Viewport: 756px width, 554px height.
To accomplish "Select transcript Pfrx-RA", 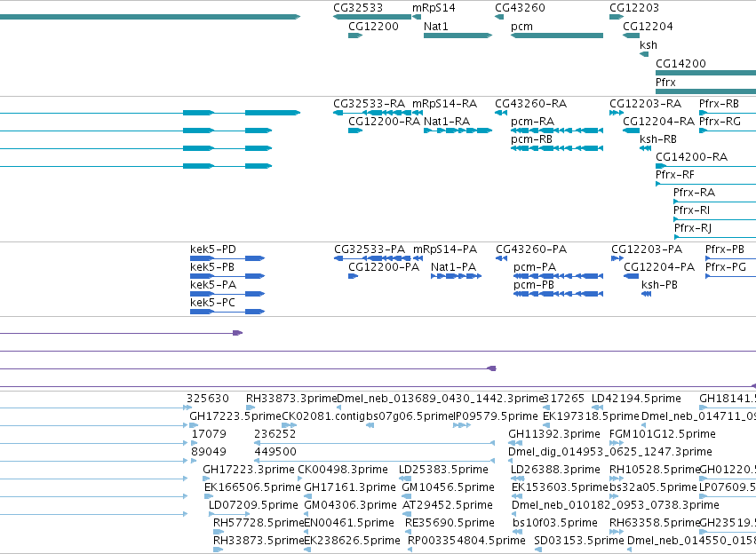I will [x=694, y=193].
